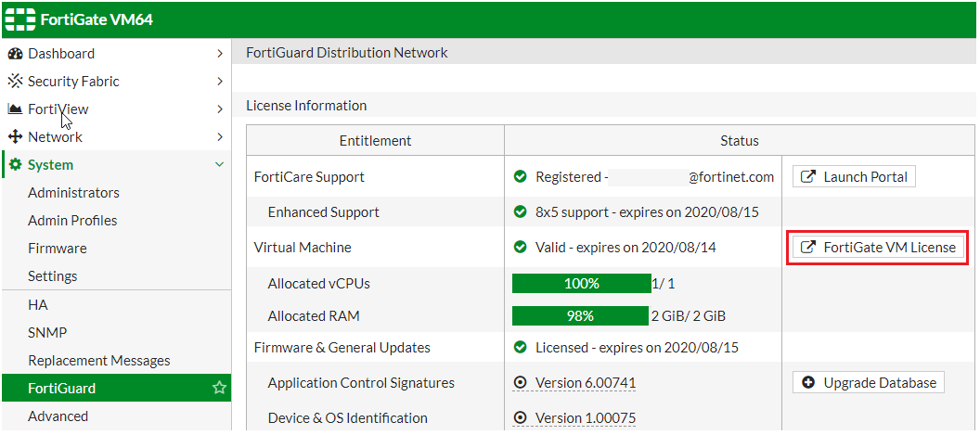Expand the Network submenu arrow
Viewport: 980px width, 435px height.
(x=219, y=137)
